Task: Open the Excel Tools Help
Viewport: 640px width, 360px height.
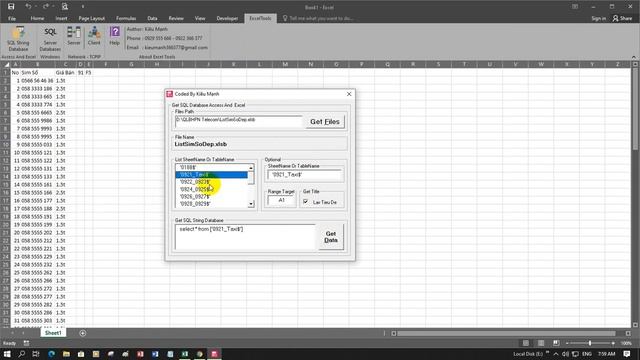Action: click(115, 36)
